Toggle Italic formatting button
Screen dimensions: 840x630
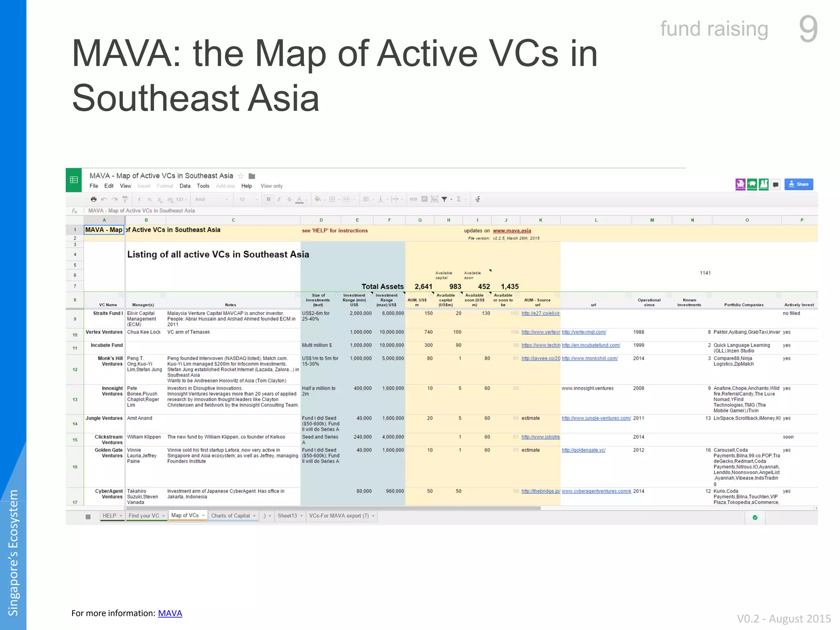pos(279,199)
